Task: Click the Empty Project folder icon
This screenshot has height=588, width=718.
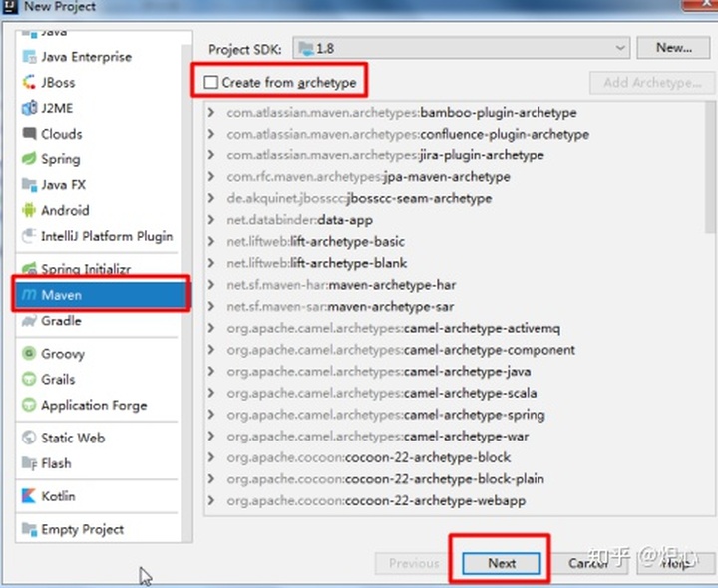Action: 29,529
